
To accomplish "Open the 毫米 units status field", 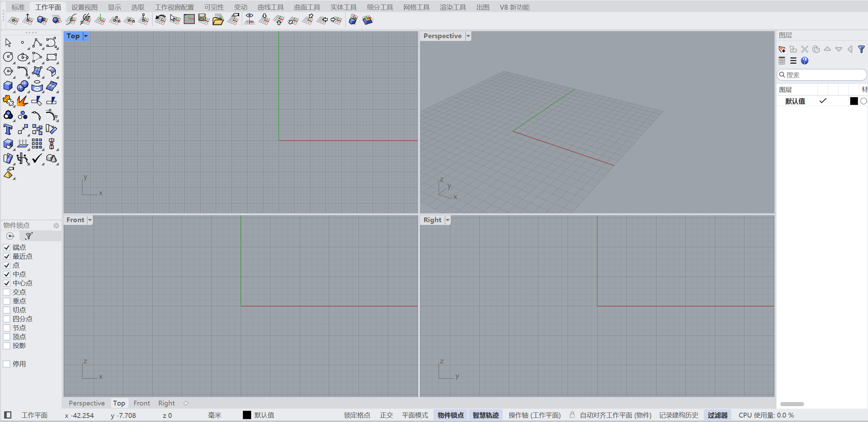I will click(x=215, y=415).
